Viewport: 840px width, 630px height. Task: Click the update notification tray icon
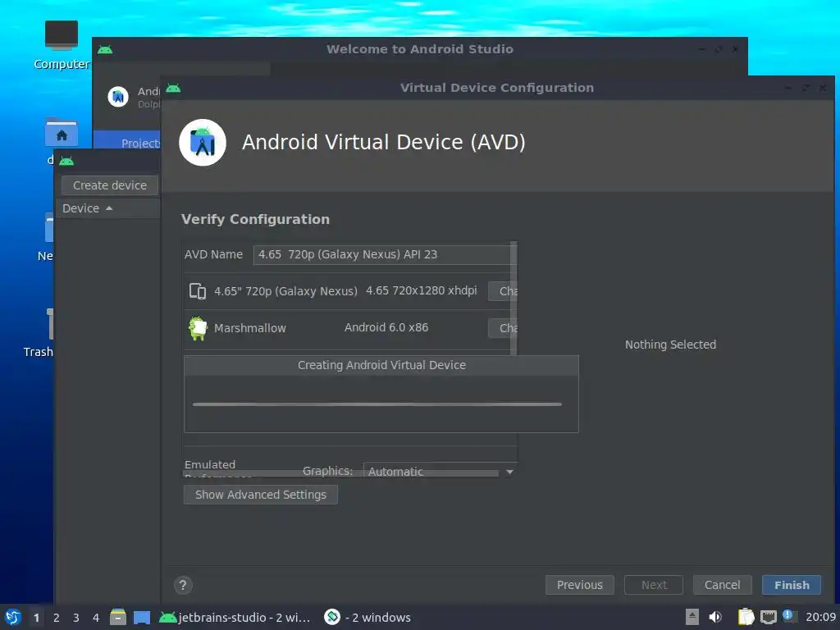pyautogui.click(x=787, y=615)
